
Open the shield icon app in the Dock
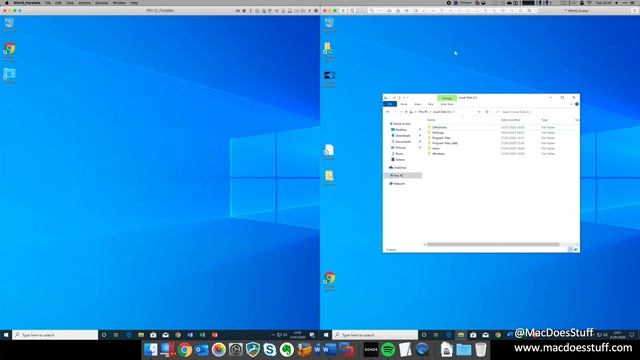click(x=253, y=350)
